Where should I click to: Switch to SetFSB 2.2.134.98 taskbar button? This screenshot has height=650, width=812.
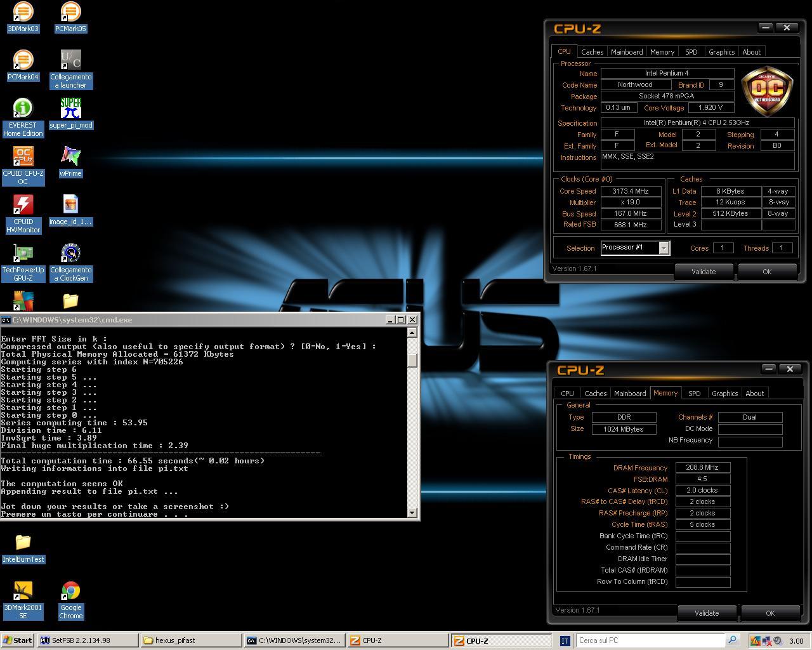[x=88, y=640]
